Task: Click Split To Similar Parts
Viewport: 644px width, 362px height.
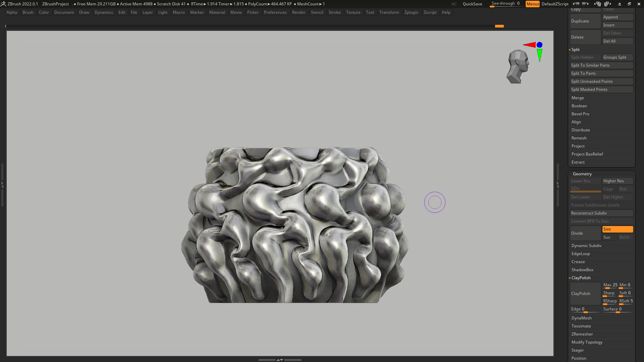Action: pos(601,65)
